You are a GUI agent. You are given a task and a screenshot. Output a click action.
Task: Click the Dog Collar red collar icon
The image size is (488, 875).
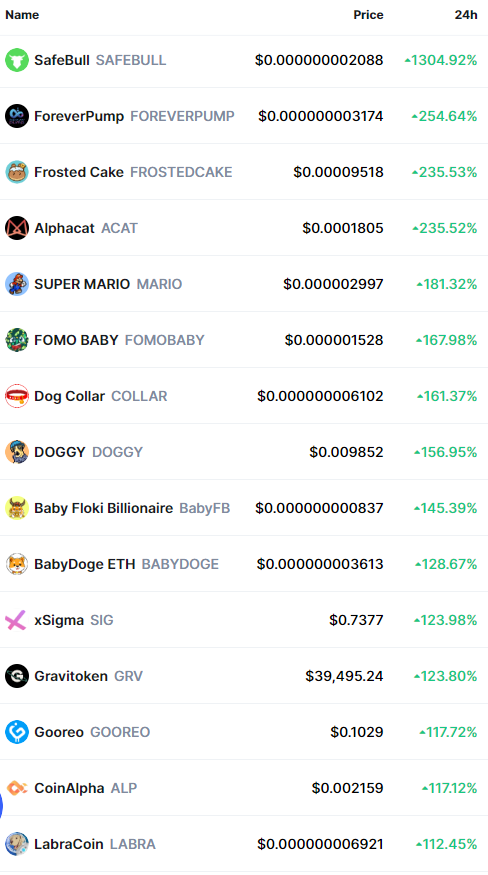click(17, 396)
